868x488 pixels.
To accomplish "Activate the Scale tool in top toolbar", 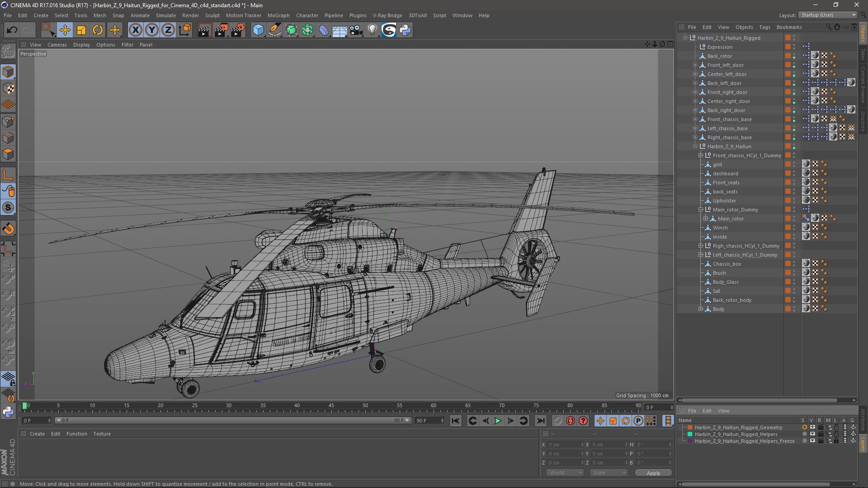I will coord(81,30).
